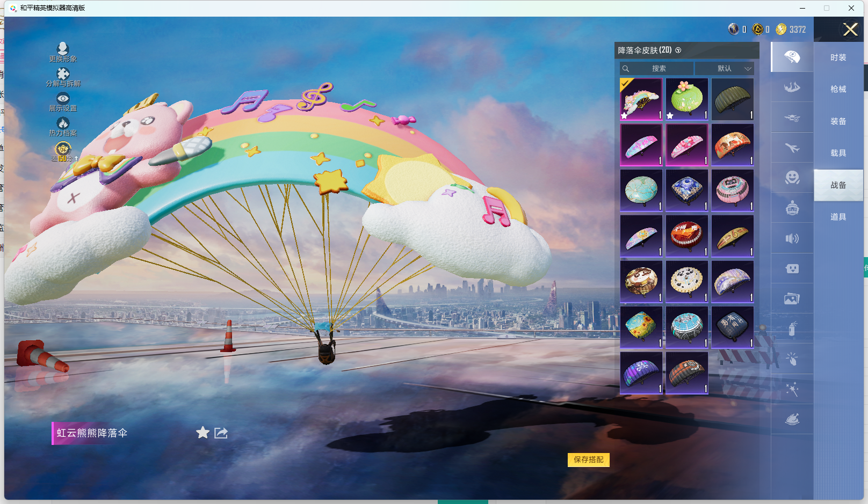Click the 更换形象 change appearance icon
The height and width of the screenshot is (504, 868).
63,49
